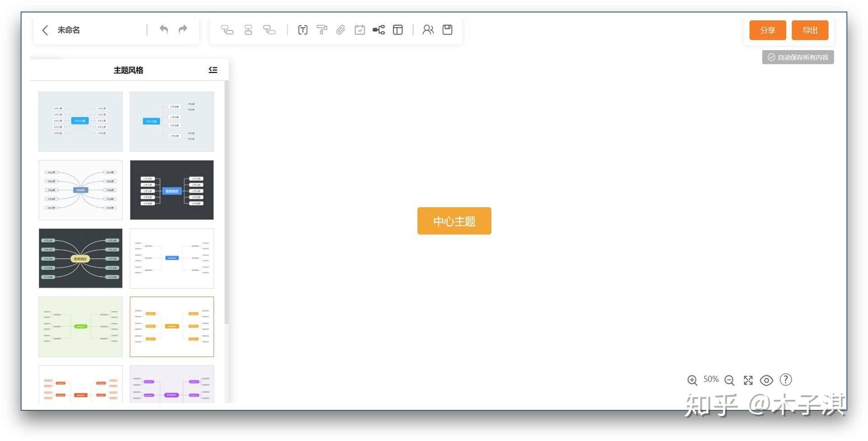Open the text formatting T icon
The height and width of the screenshot is (441, 868).
(303, 30)
